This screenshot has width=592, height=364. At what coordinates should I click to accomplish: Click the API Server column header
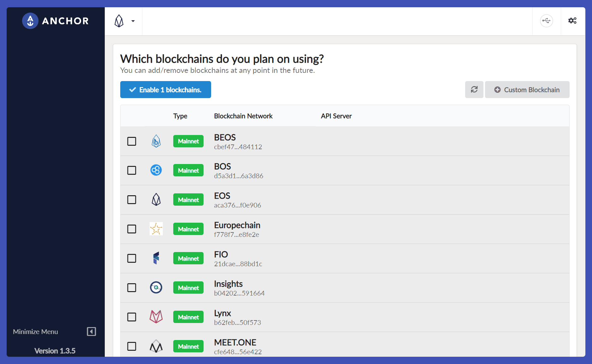[336, 116]
